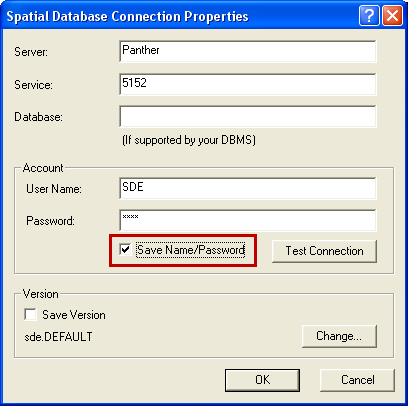Click the "Password:" label
408x406 pixels.
pos(50,221)
